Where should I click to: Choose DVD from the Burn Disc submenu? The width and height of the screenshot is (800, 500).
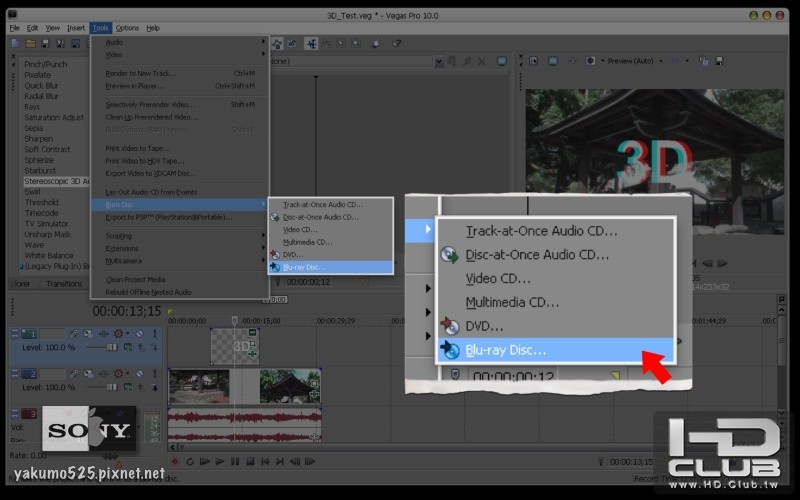pos(292,254)
